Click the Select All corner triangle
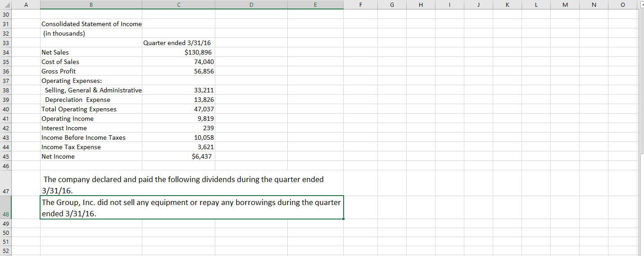The height and width of the screenshot is (256, 644). 5,5
